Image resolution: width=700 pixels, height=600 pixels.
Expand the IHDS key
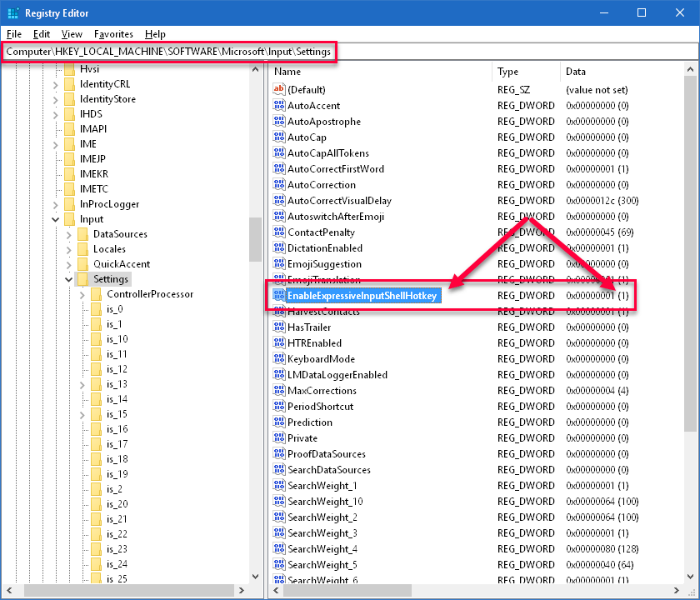pos(55,114)
